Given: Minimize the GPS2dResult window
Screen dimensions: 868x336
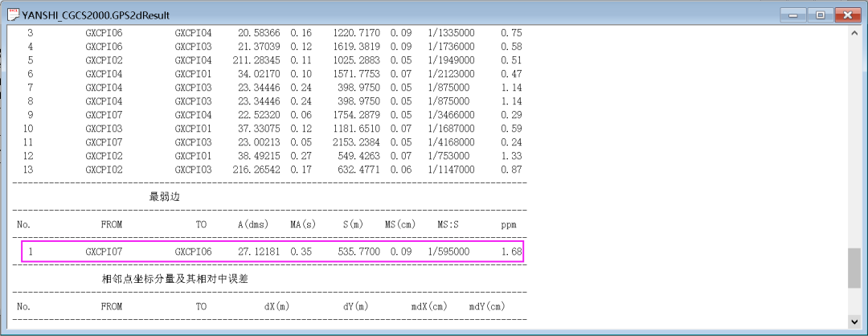Looking at the screenshot, I should tap(792, 15).
